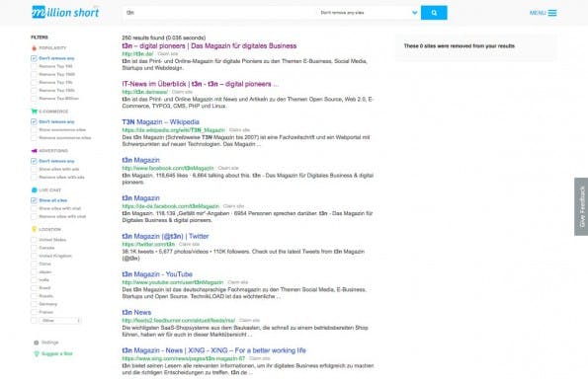Open T3N Magazin – Wikipedia result

pyautogui.click(x=160, y=122)
